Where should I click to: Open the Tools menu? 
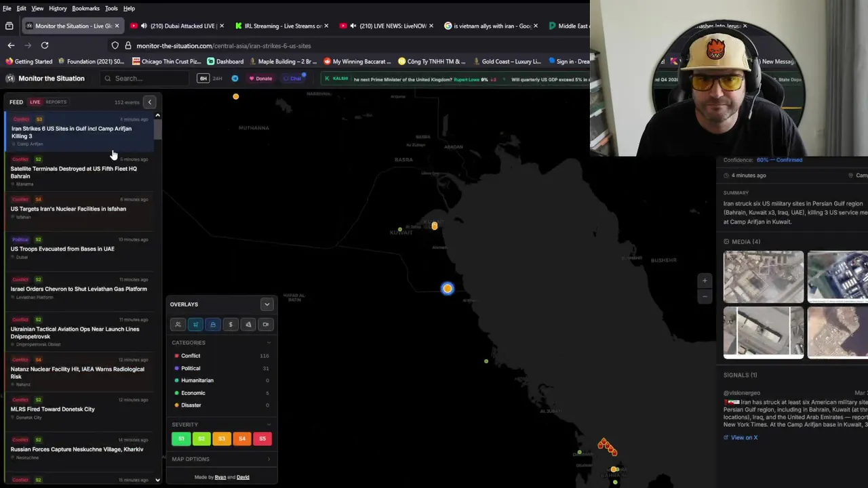(x=111, y=8)
